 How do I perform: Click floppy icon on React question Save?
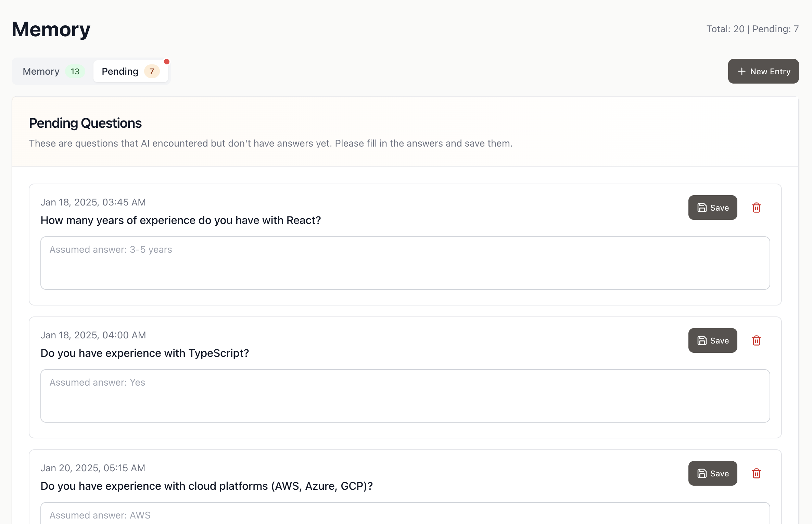click(x=702, y=208)
